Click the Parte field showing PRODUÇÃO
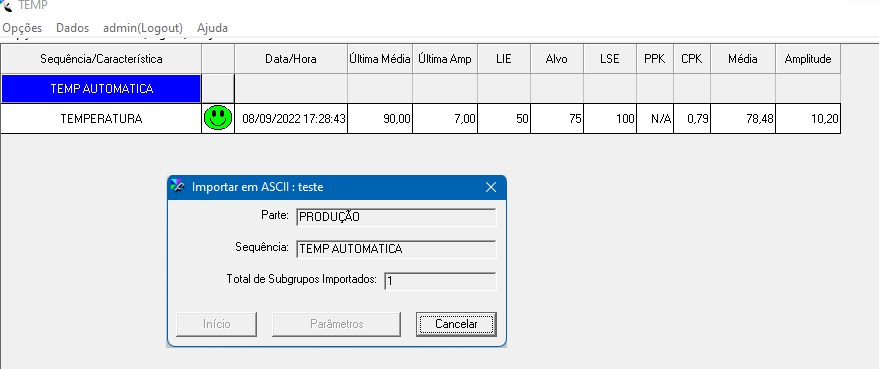 point(396,217)
